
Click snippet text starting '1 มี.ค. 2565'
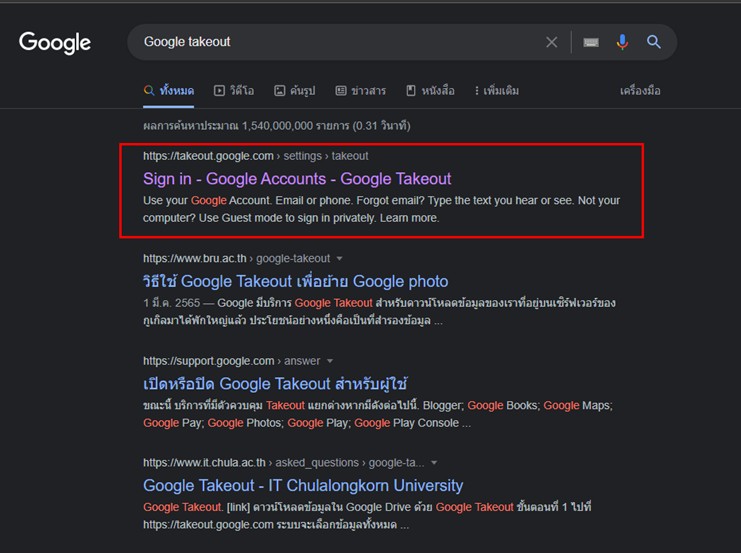pos(379,311)
